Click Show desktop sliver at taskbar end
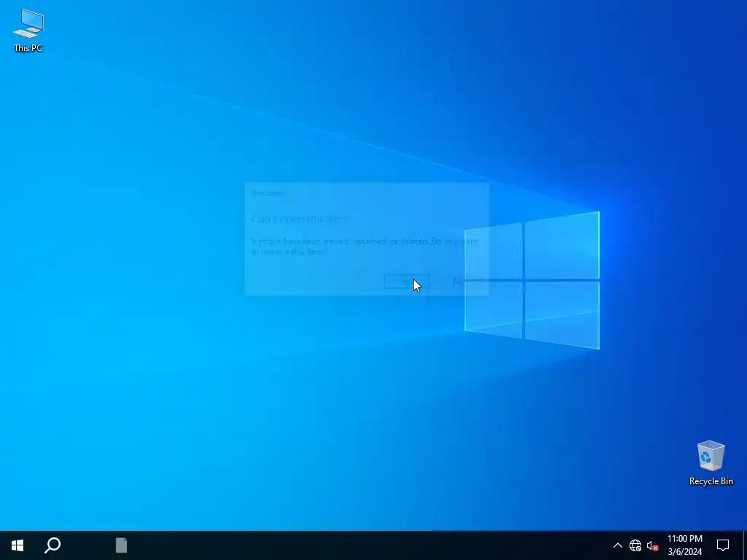The width and height of the screenshot is (747, 560). [745, 545]
